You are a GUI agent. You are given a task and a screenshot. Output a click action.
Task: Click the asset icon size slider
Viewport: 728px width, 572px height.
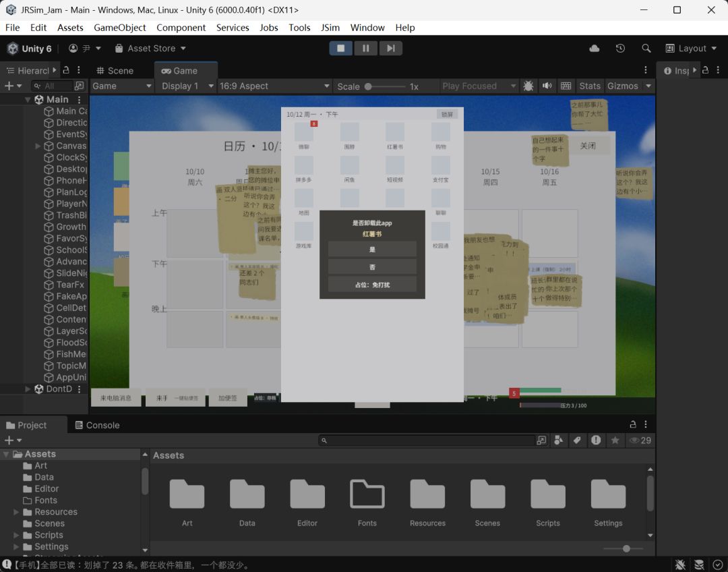pos(623,549)
